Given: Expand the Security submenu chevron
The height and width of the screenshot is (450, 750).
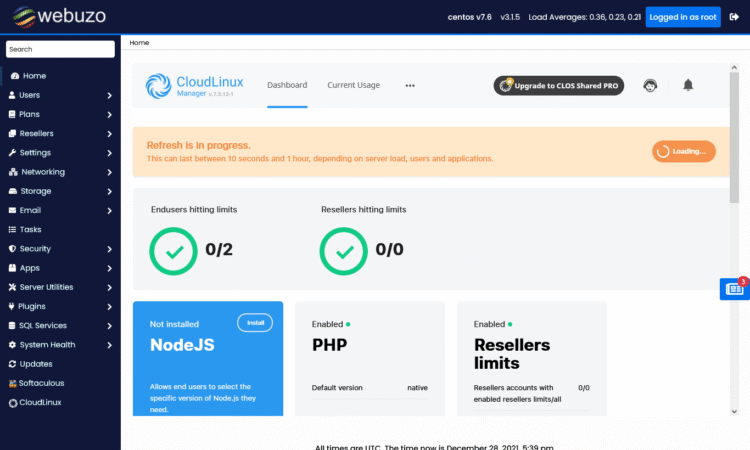Looking at the screenshot, I should tap(110, 249).
